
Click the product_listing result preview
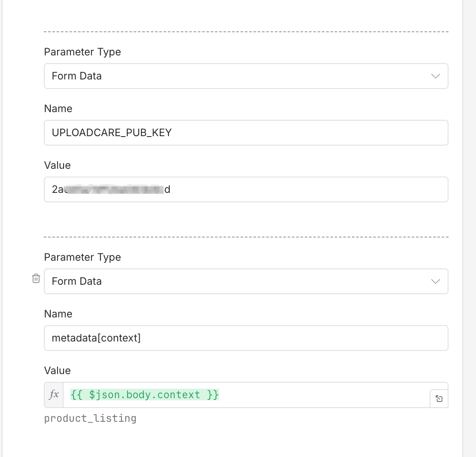[91, 418]
